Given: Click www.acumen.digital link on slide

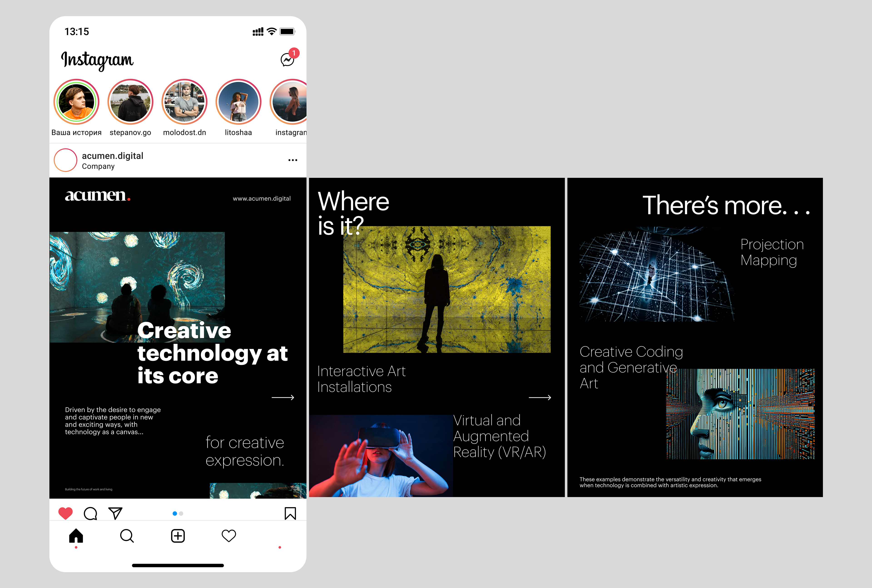Looking at the screenshot, I should pyautogui.click(x=262, y=198).
